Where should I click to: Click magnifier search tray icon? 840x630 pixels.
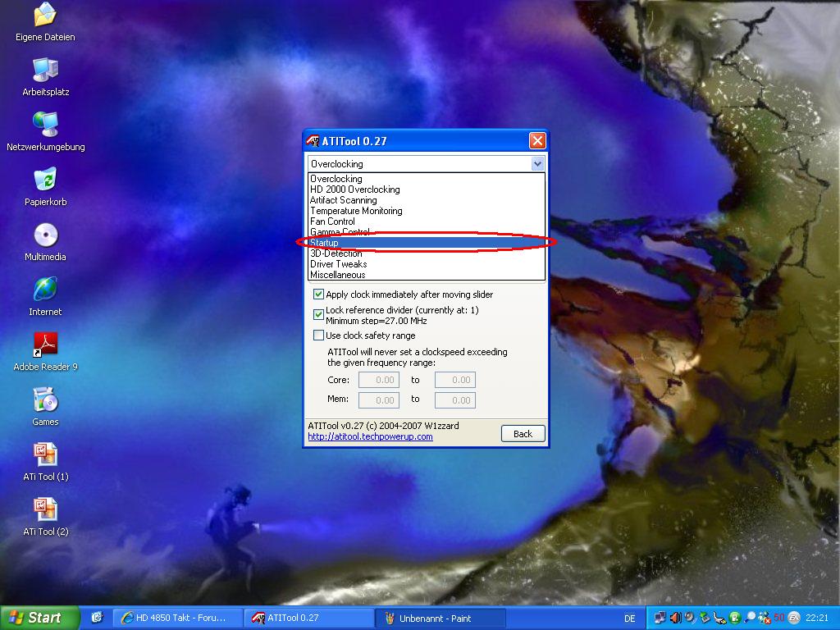(750, 618)
